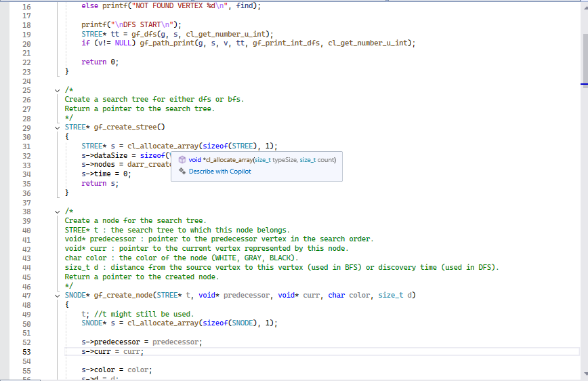Viewport: 588px width, 381px height.
Task: Click 's->predecessor = predecessor;' line
Action: [x=142, y=342]
